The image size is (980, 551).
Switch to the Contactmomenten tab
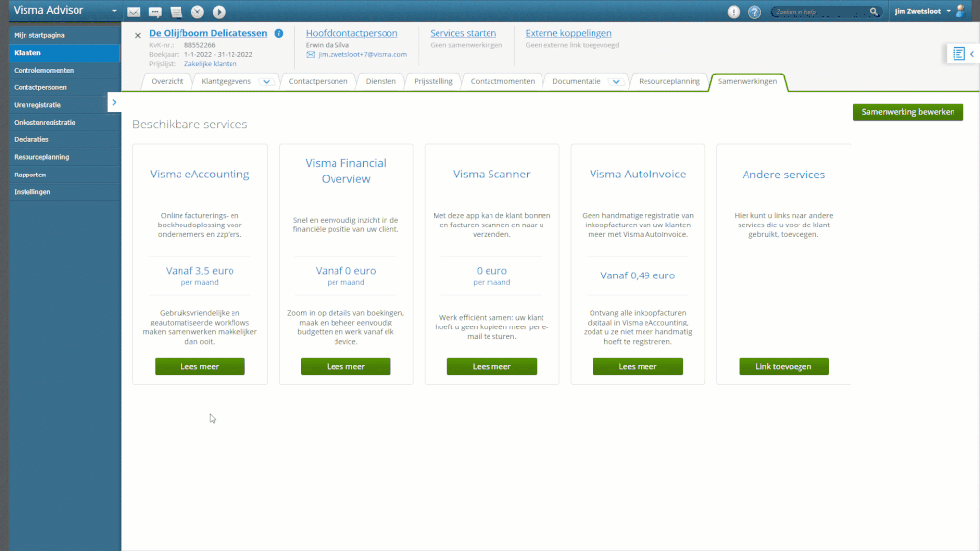tap(502, 81)
